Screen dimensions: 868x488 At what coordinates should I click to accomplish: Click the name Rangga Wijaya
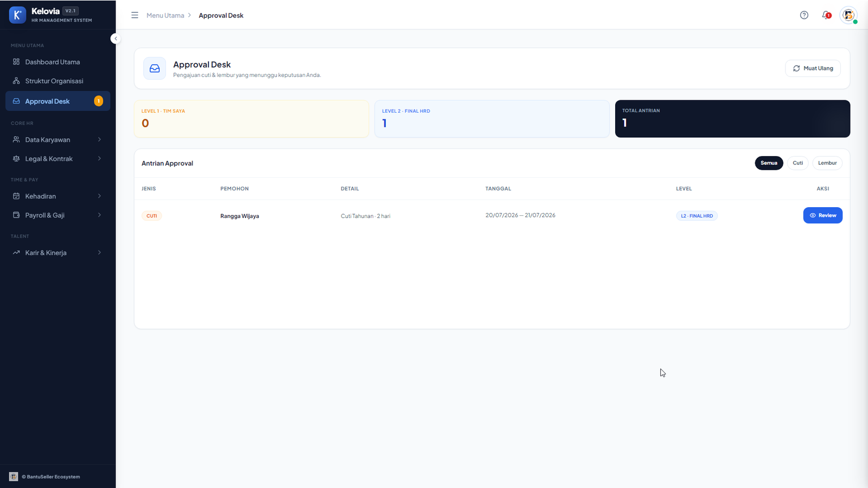point(240,216)
